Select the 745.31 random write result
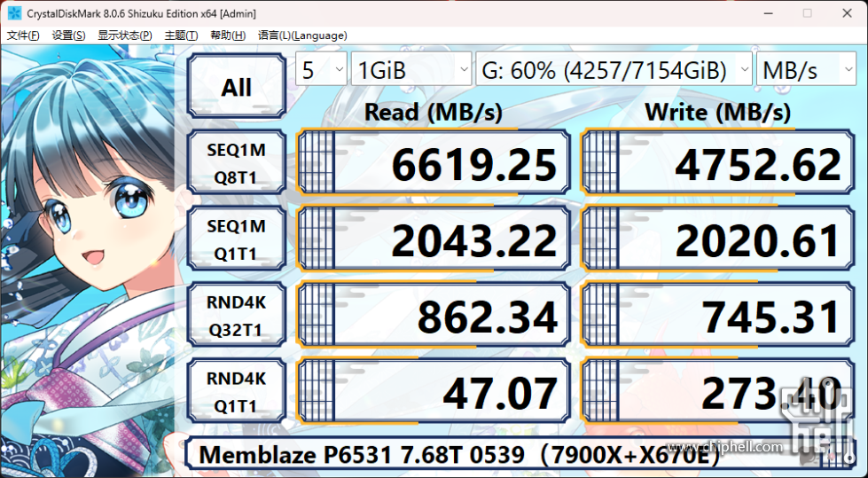The height and width of the screenshot is (478, 868). [x=717, y=315]
